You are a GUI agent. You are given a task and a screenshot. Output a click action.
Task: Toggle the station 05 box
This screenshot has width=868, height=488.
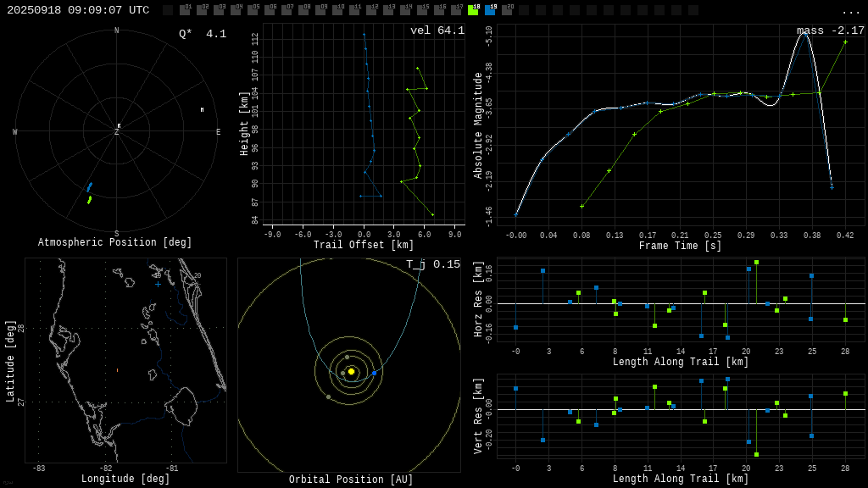pyautogui.click(x=253, y=10)
